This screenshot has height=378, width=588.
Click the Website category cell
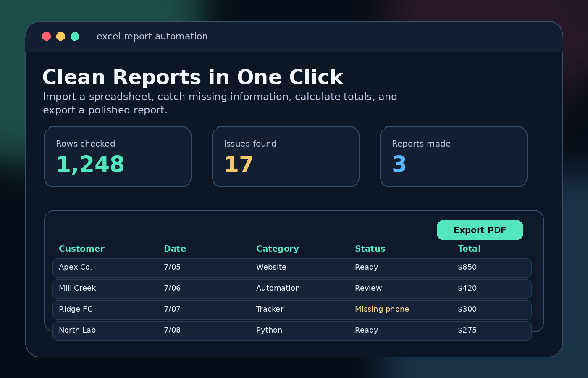[x=271, y=267]
